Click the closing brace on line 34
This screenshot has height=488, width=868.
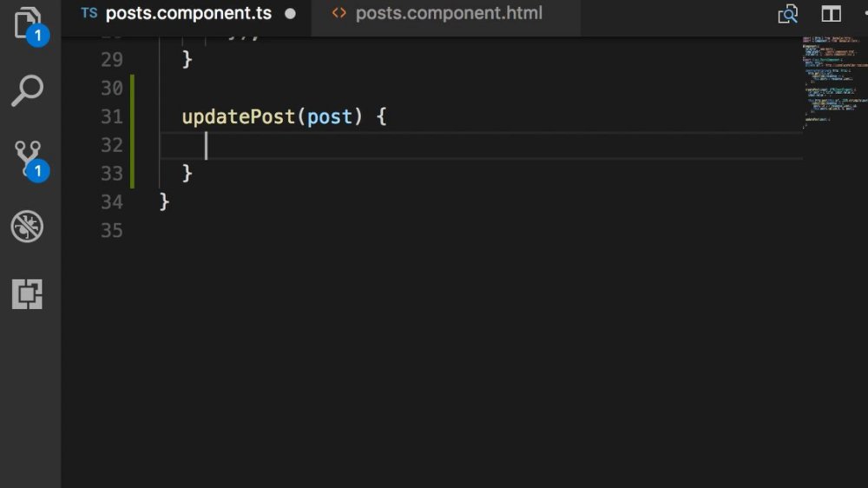[x=164, y=201]
